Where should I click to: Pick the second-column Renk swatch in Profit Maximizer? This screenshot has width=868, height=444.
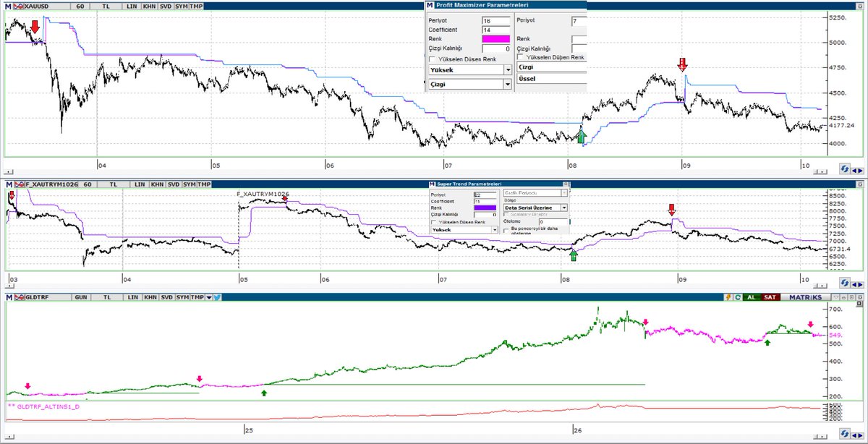pos(579,39)
